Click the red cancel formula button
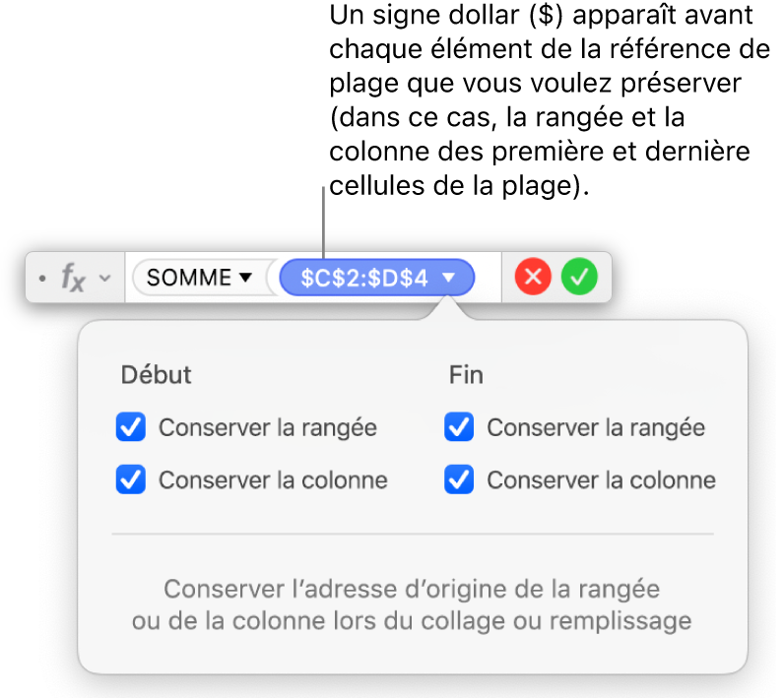 coord(534,279)
